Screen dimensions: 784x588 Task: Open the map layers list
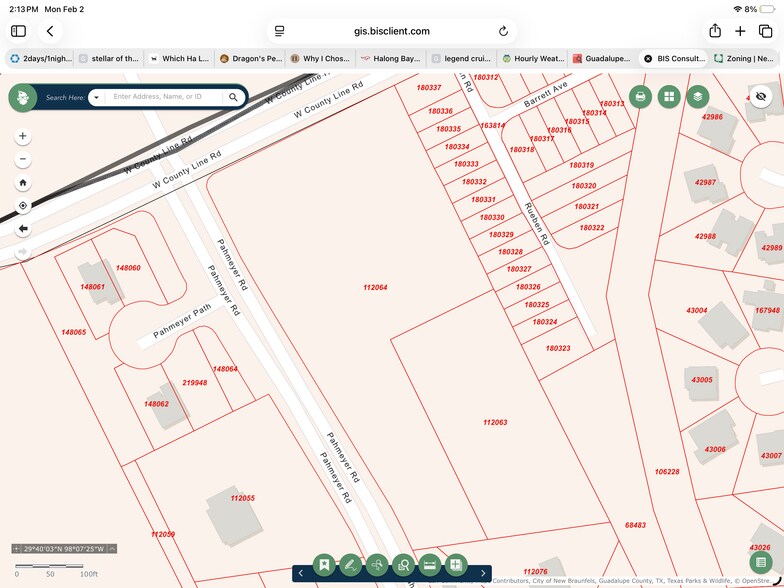tap(698, 97)
